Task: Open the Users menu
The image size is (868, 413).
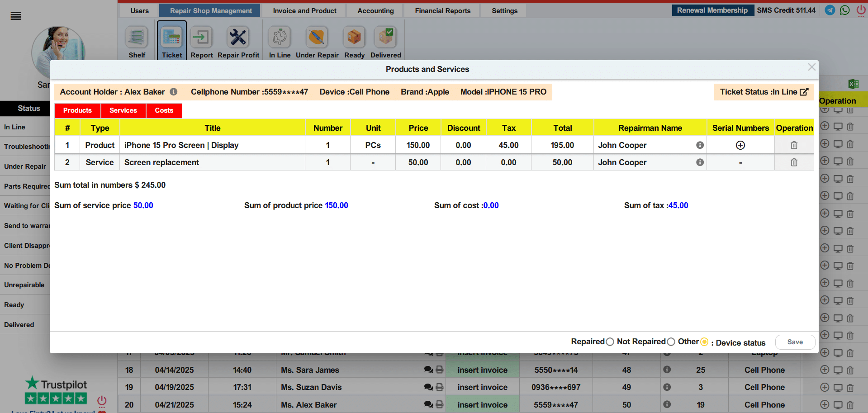Action: [139, 11]
